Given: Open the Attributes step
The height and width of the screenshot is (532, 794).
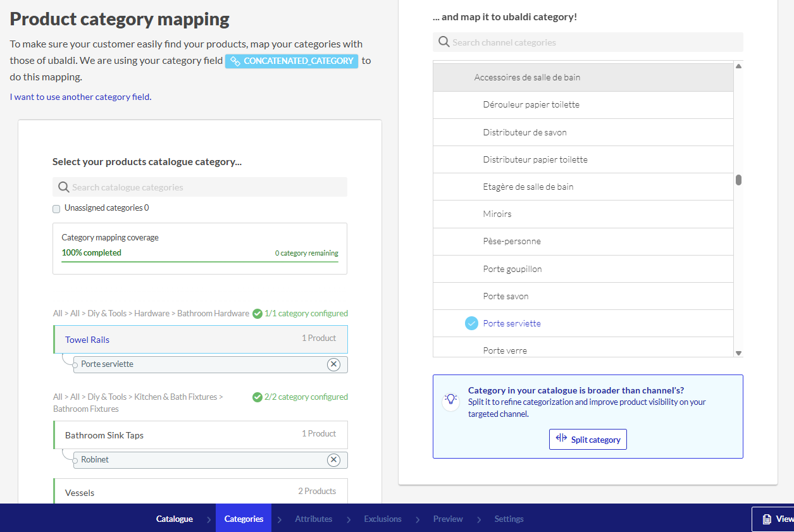Looking at the screenshot, I should pyautogui.click(x=313, y=519).
